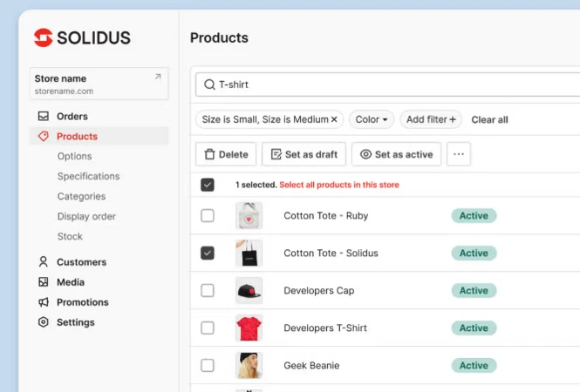Screen dimensions: 580x392
Task: Click the Settings gear icon
Action: pos(44,322)
